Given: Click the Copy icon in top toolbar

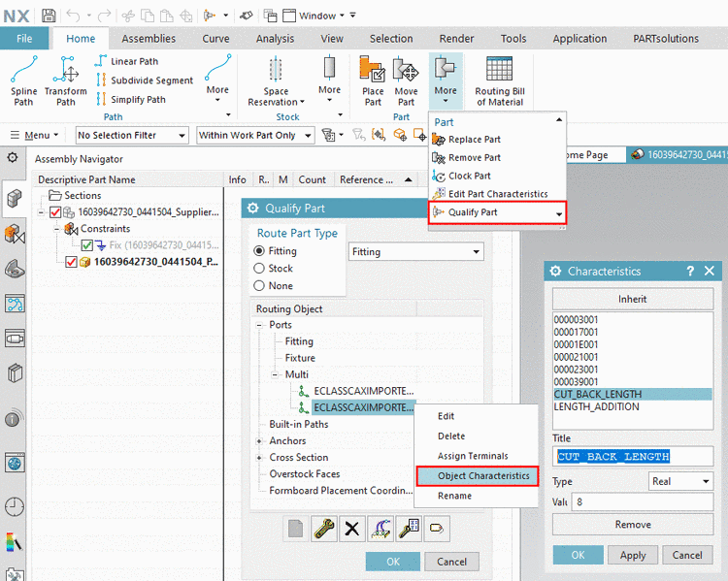Looking at the screenshot, I should click(148, 16).
